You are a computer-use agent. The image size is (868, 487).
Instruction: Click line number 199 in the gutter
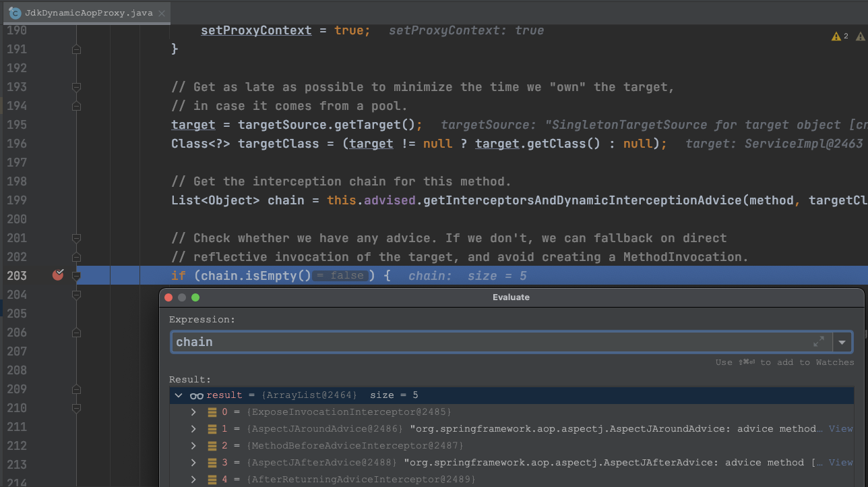tap(16, 200)
